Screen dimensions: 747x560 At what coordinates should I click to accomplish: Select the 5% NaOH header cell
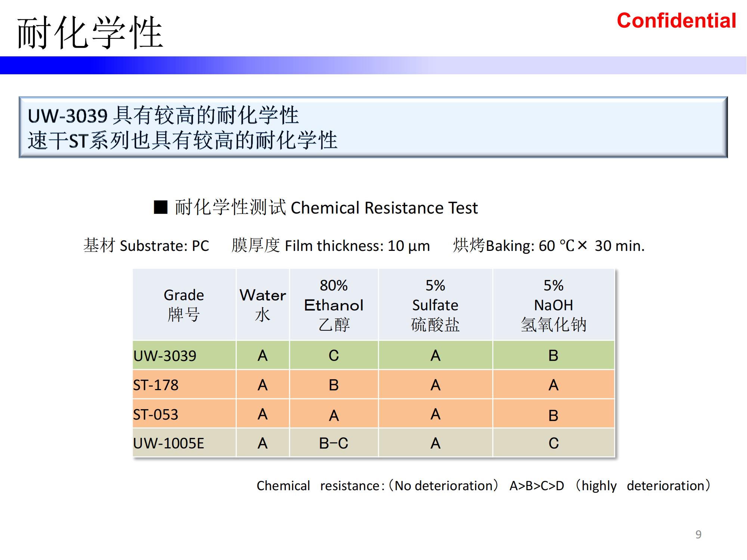pos(553,305)
